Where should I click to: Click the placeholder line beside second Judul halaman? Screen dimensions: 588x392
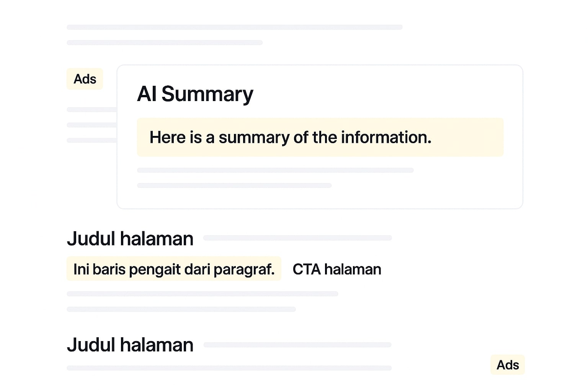pyautogui.click(x=297, y=345)
